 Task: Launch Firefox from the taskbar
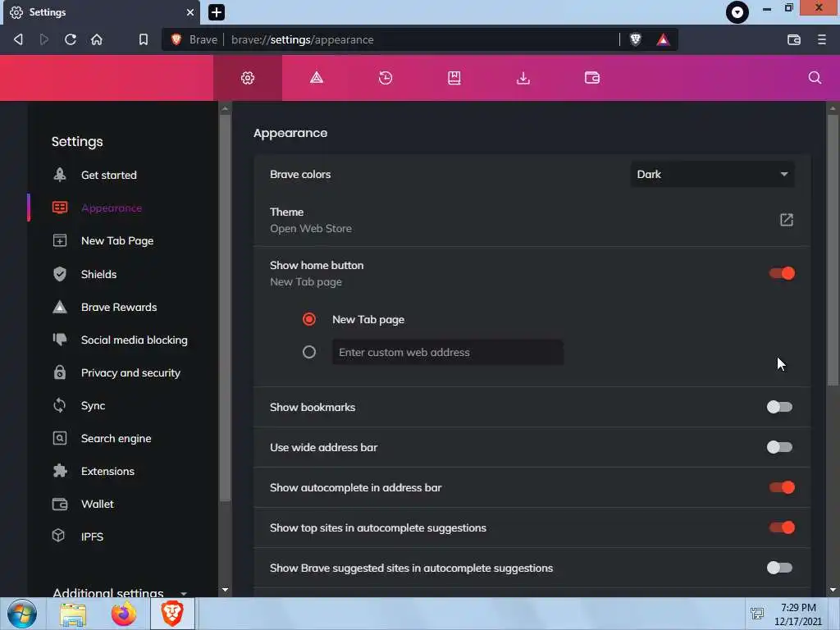124,614
